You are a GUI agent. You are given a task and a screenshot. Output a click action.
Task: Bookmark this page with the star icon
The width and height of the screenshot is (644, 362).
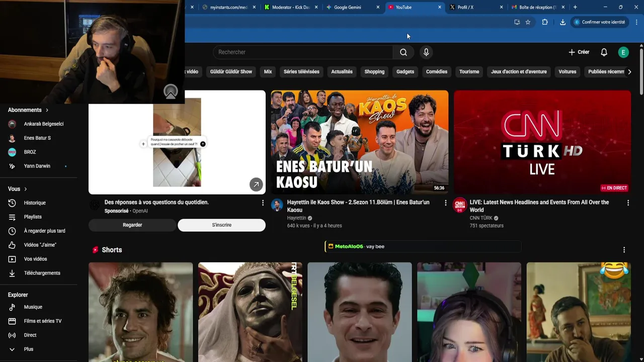(528, 22)
